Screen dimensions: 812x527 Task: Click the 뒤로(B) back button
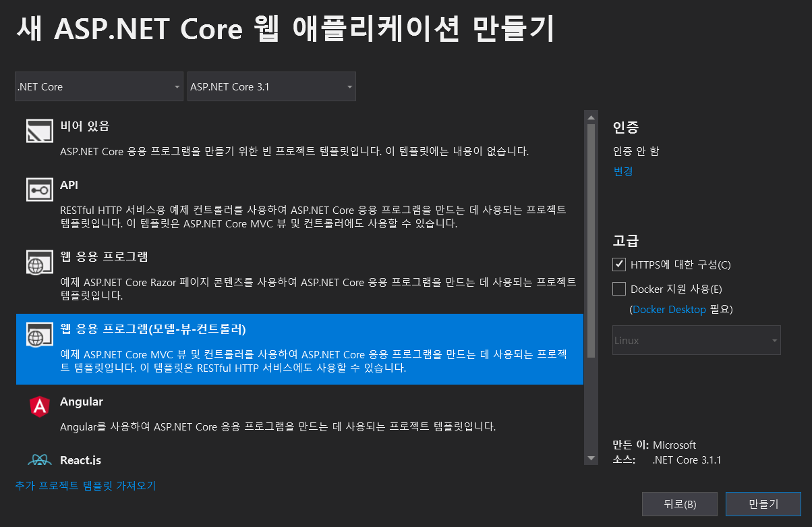pos(680,504)
